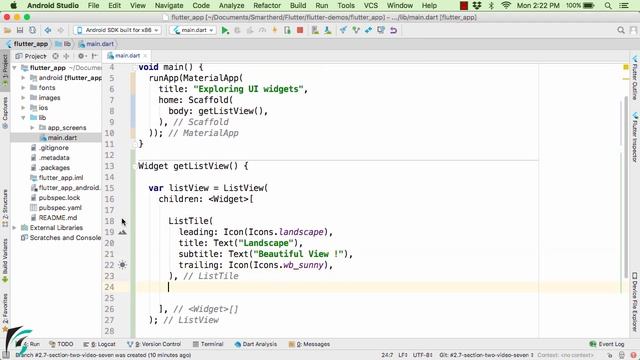Click the VCS Revert undo arrow icon

click(x=393, y=30)
